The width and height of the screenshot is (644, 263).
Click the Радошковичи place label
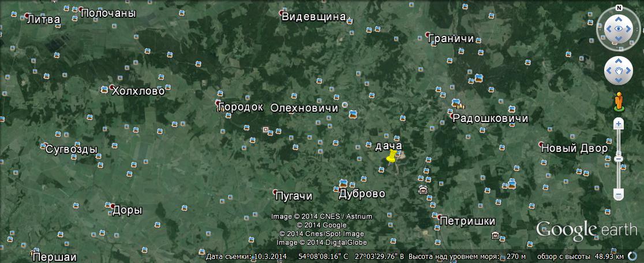(490, 118)
